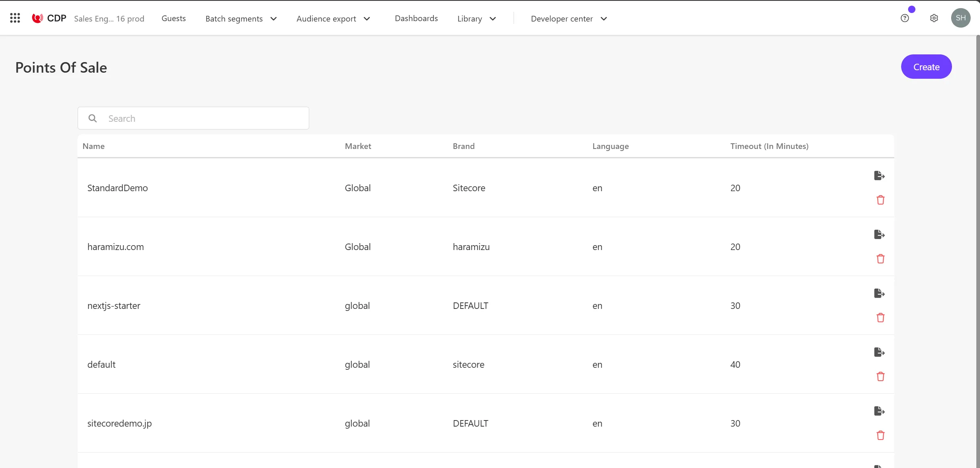The width and height of the screenshot is (980, 468).
Task: Click the export icon for nextjs-starter
Action: pos(879,293)
